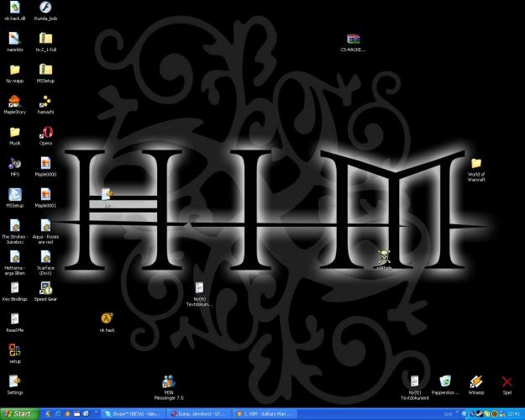
Task: Launch the Speed Gear shortcut
Action: pyautogui.click(x=45, y=288)
